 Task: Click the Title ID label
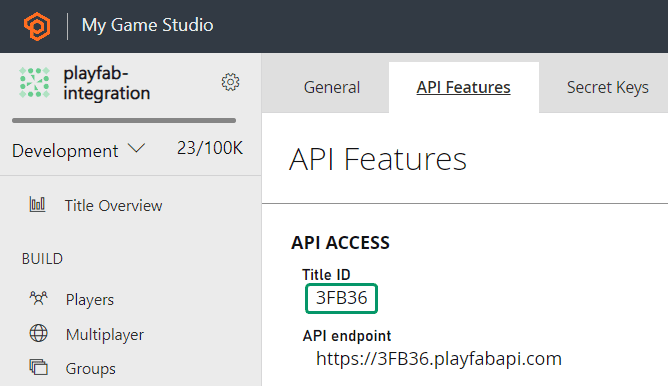point(326,275)
